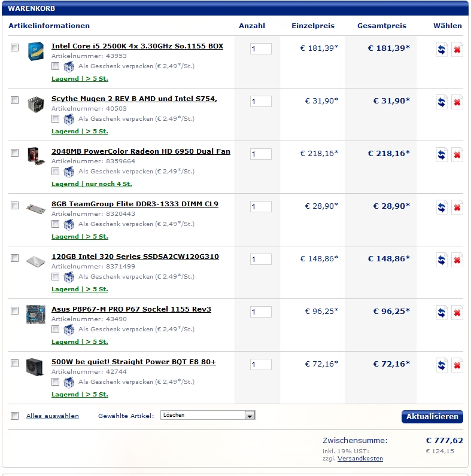
Task: Click refresh icon for Intel Core i5 2500K
Action: (442, 50)
